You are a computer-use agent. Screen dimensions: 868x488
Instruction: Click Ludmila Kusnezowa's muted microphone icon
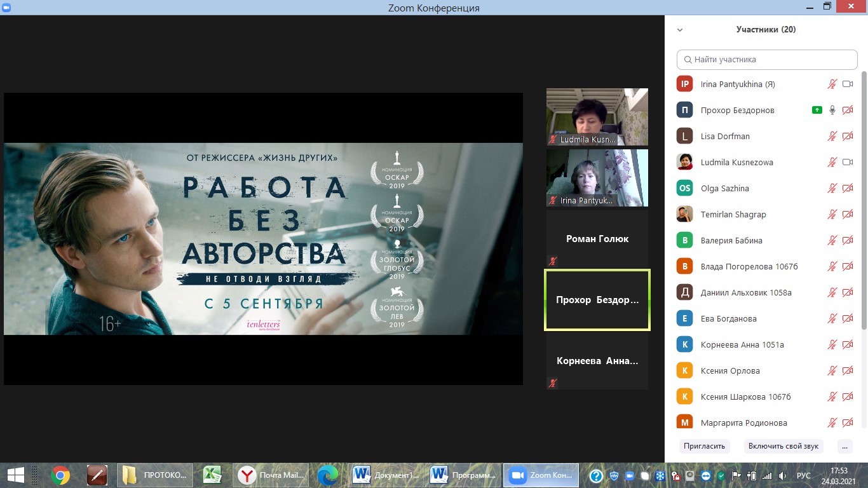tap(832, 162)
